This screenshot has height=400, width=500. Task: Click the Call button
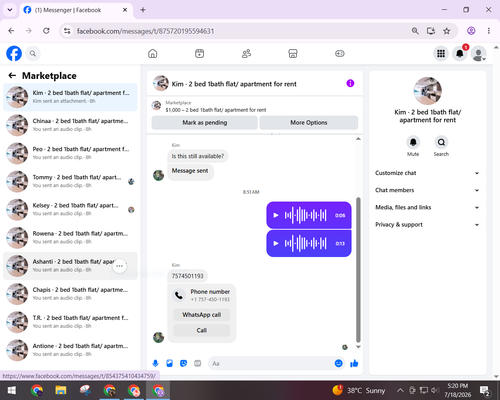pyautogui.click(x=202, y=330)
